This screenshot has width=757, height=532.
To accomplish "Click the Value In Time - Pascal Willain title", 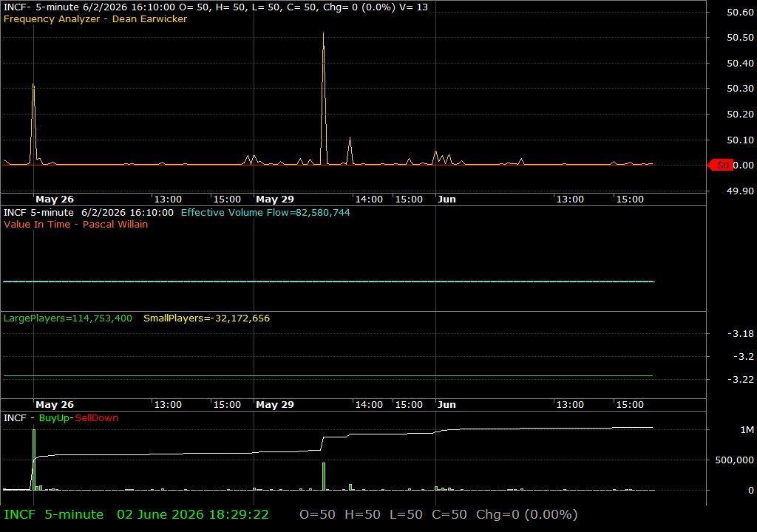I will pos(76,225).
